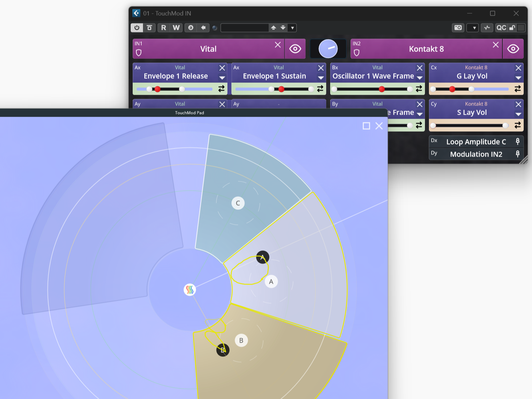Remove Kontakt 8 from IN2 slot
The height and width of the screenshot is (399, 532).
pos(495,45)
